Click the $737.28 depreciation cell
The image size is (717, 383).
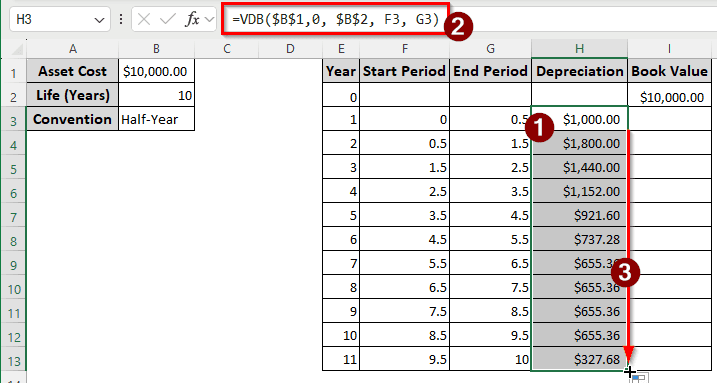(579, 239)
